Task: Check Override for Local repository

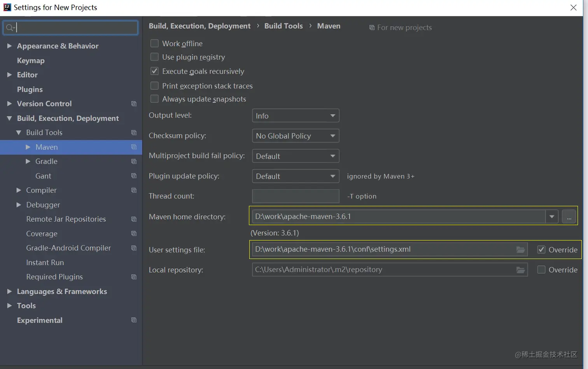Action: (541, 270)
